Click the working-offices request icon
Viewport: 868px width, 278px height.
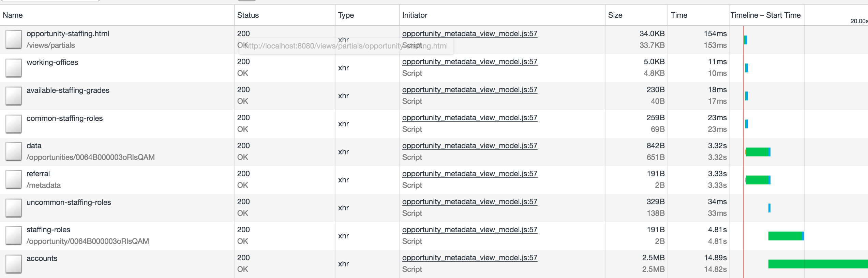[14, 68]
